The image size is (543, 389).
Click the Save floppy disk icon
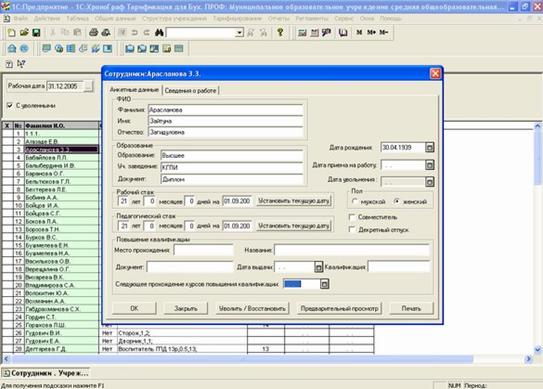tap(36, 33)
